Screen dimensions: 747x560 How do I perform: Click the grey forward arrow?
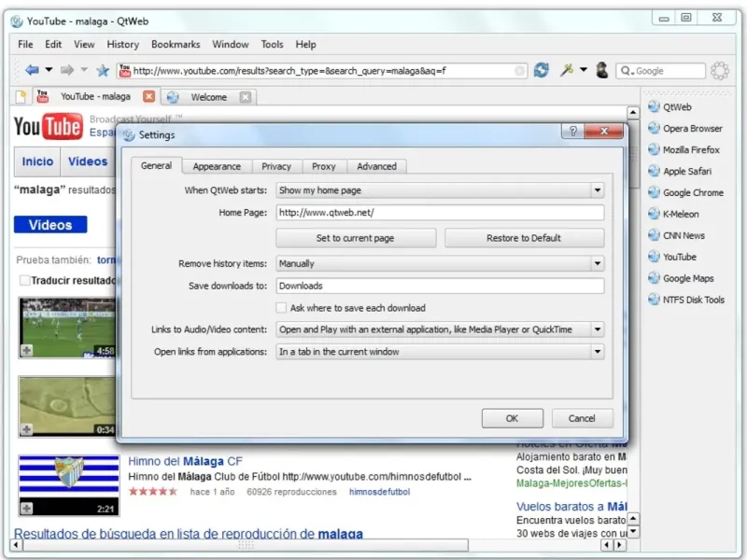pyautogui.click(x=67, y=71)
